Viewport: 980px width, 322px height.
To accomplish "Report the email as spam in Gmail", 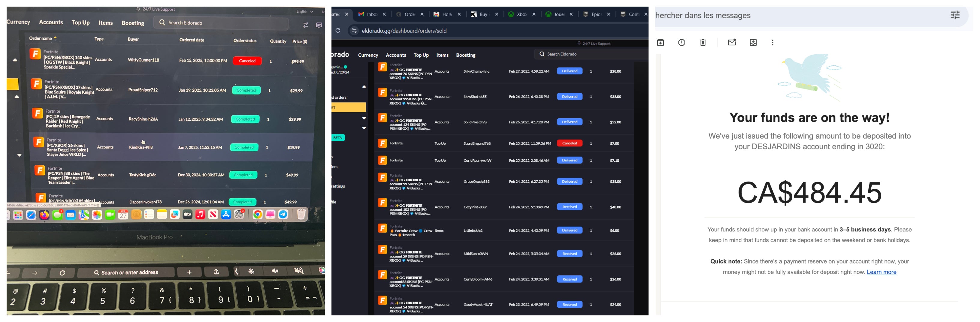I will point(682,43).
